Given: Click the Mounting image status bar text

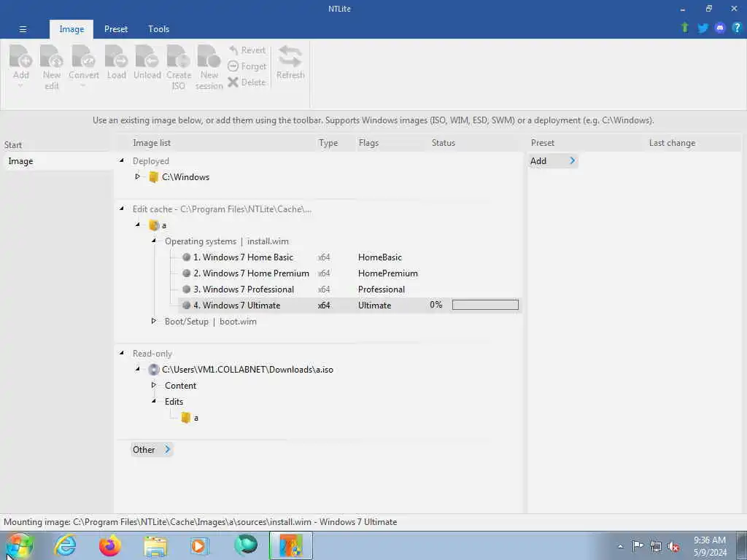Looking at the screenshot, I should click(200, 522).
